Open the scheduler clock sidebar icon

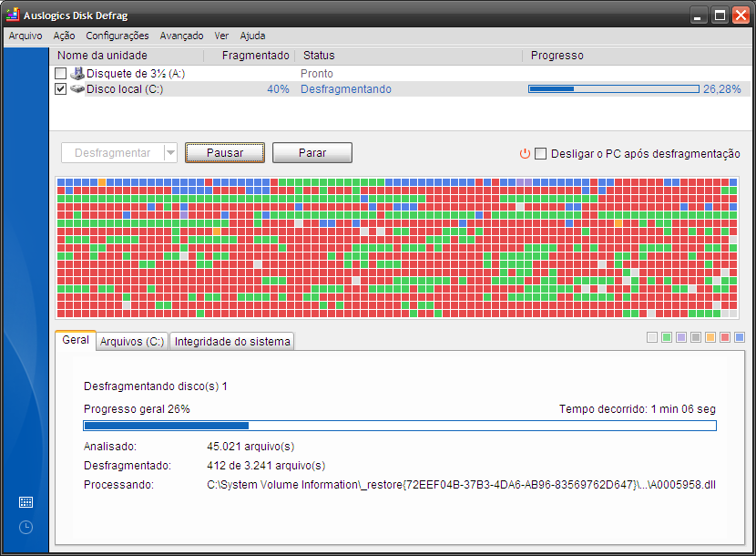(x=26, y=527)
